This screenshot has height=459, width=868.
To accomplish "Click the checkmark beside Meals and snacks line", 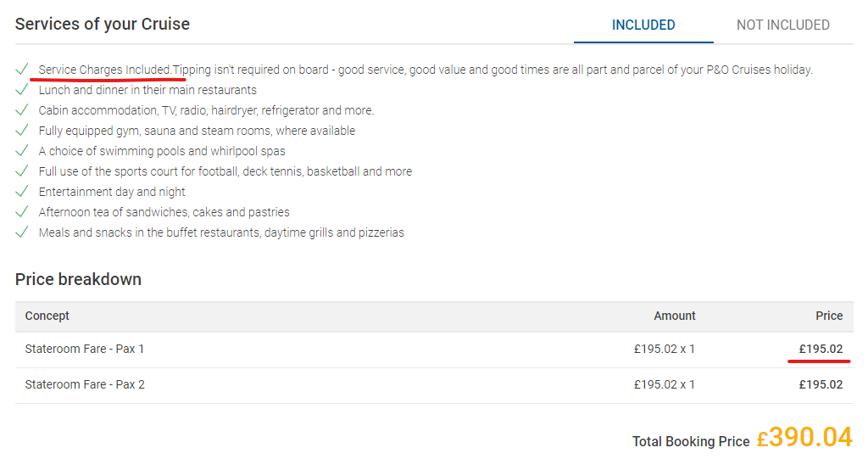I will coord(22,232).
